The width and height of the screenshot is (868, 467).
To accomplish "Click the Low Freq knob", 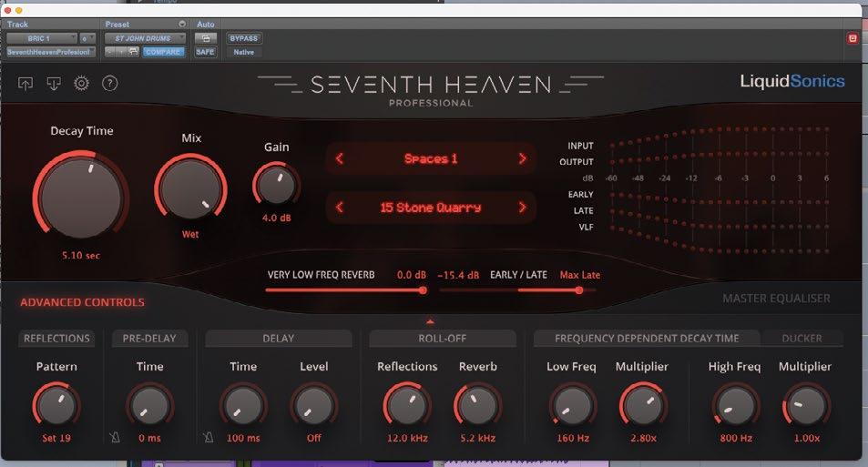I will [572, 407].
